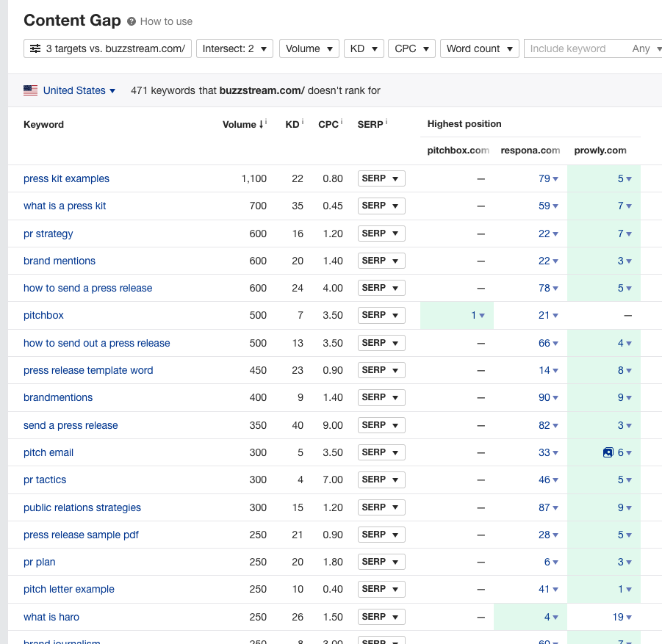Open the brand mentions keyword link
The image size is (662, 644).
(60, 261)
